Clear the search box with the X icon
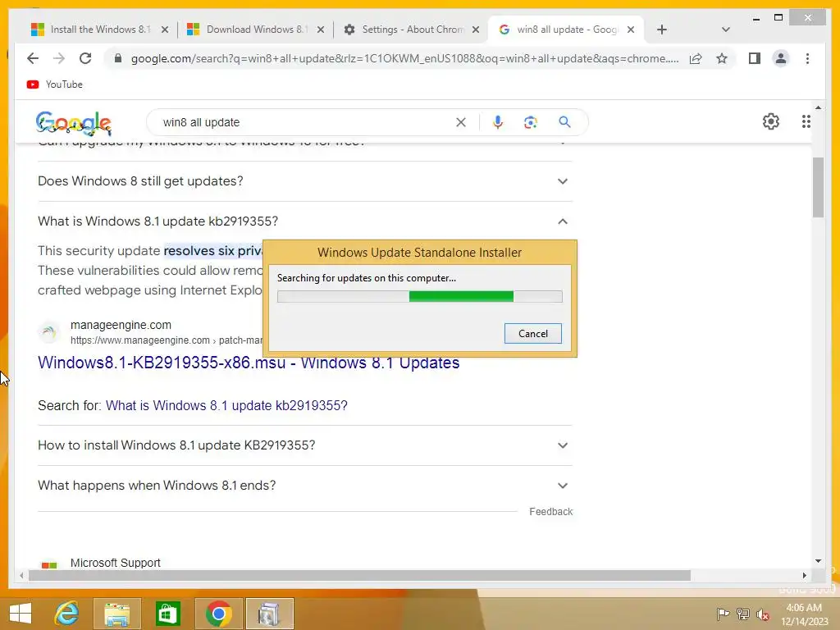This screenshot has width=840, height=630. pyautogui.click(x=461, y=122)
